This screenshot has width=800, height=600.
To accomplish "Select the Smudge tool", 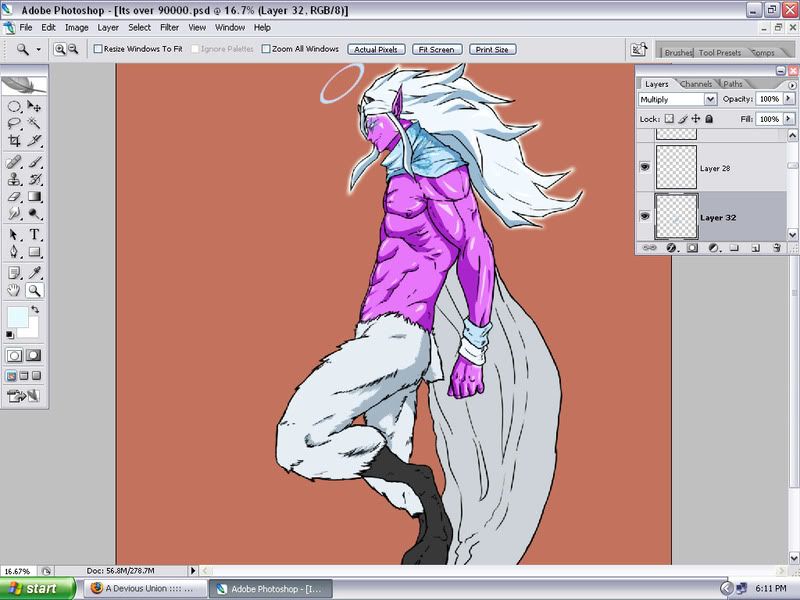I will [14, 213].
